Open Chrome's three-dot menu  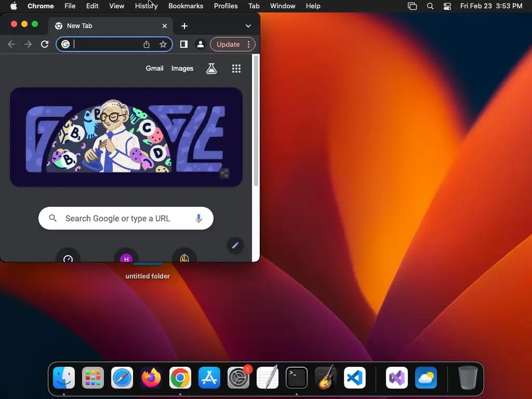(249, 45)
